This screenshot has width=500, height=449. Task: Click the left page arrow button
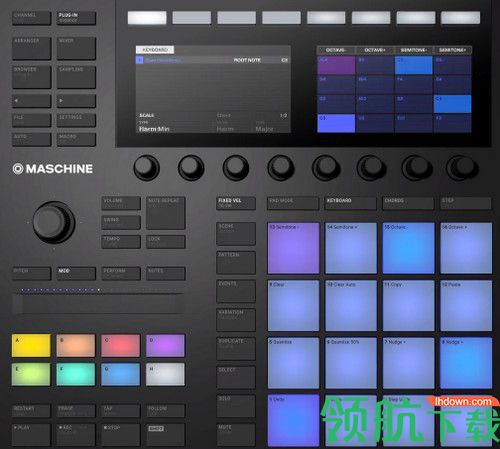pyautogui.click(x=32, y=101)
